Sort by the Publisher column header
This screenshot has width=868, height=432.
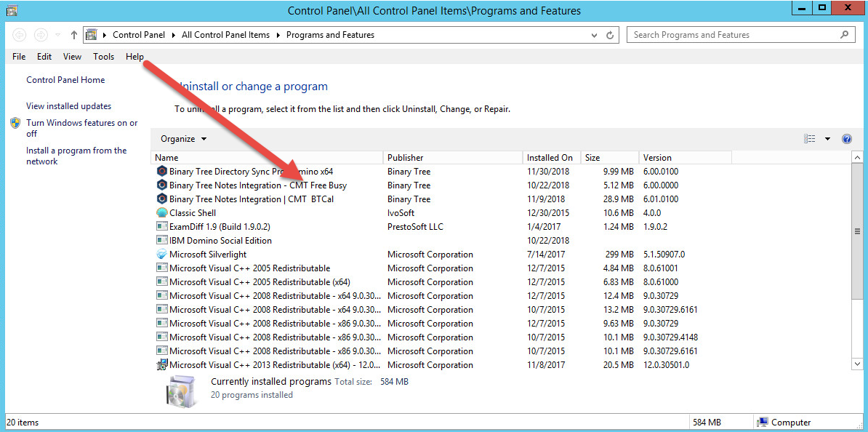click(453, 157)
